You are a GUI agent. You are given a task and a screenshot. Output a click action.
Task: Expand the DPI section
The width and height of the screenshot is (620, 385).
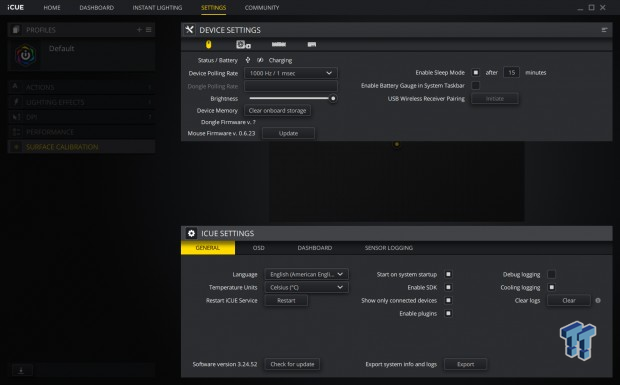[x=81, y=117]
